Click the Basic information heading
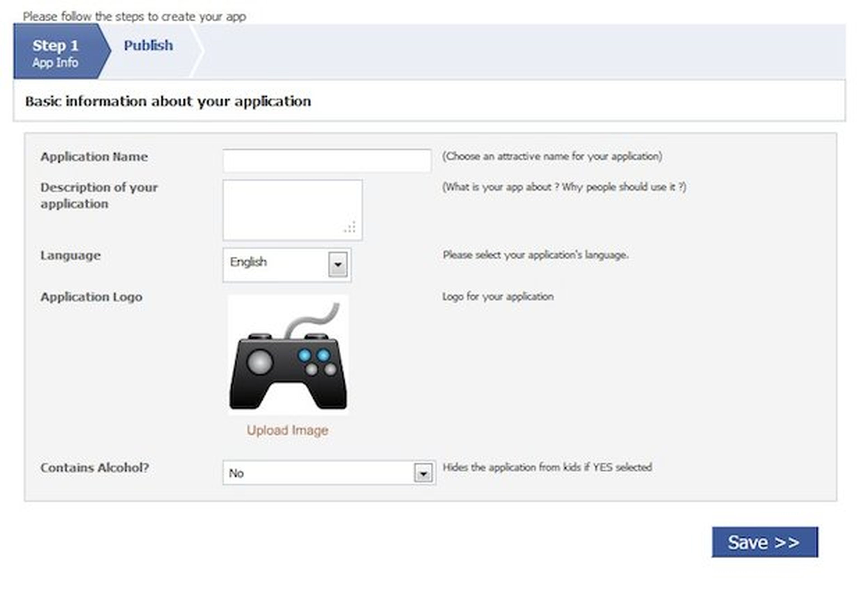This screenshot has height=609, width=868. (x=168, y=101)
